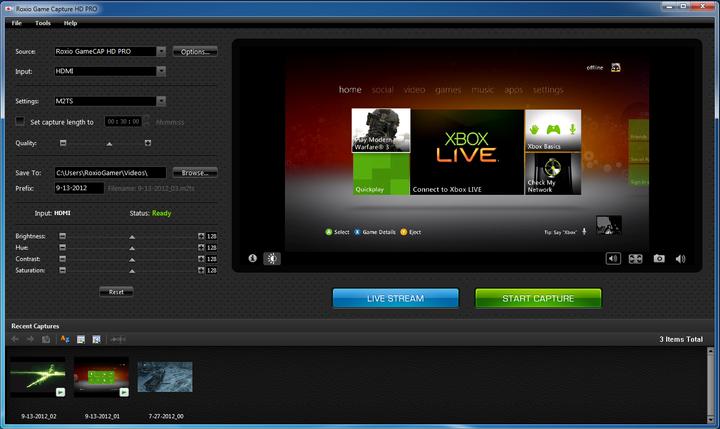The width and height of the screenshot is (720, 429).
Task: Take a snapshot with the camera icon
Action: (x=659, y=259)
